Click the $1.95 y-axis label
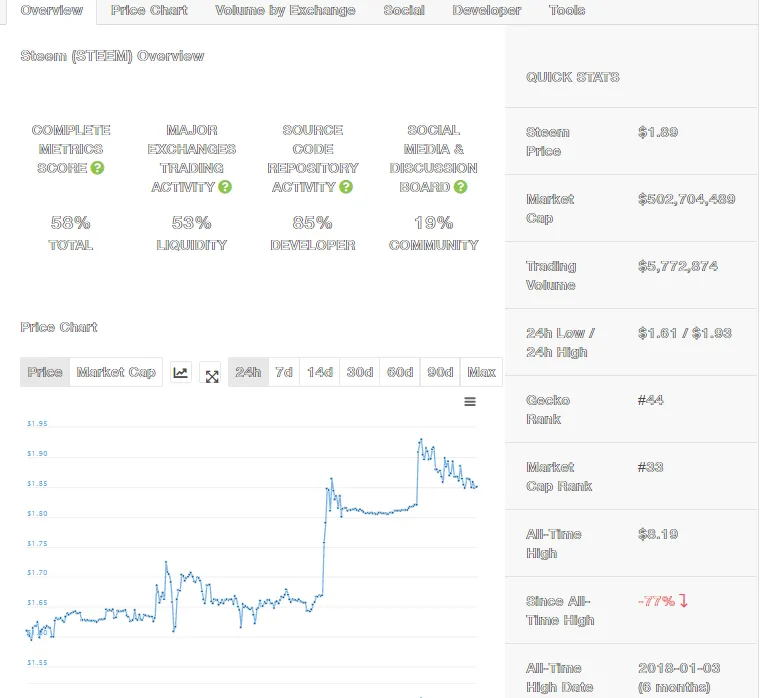 (x=37, y=424)
